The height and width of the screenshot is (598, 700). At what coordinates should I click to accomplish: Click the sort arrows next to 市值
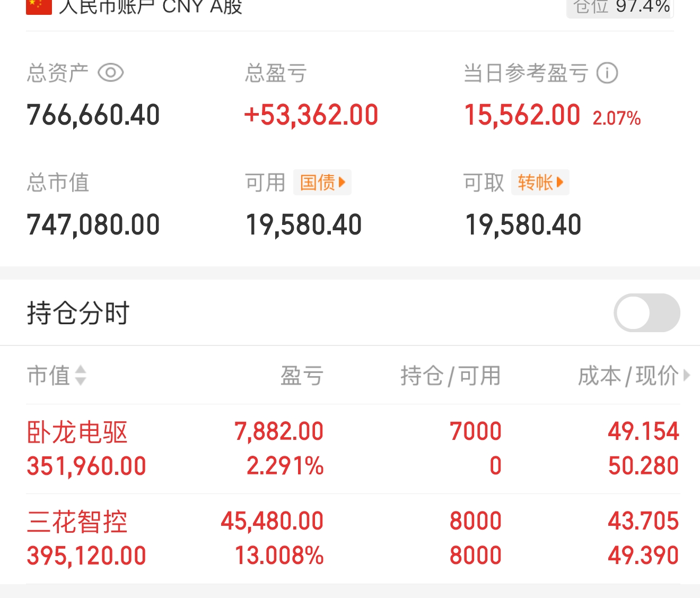(81, 375)
